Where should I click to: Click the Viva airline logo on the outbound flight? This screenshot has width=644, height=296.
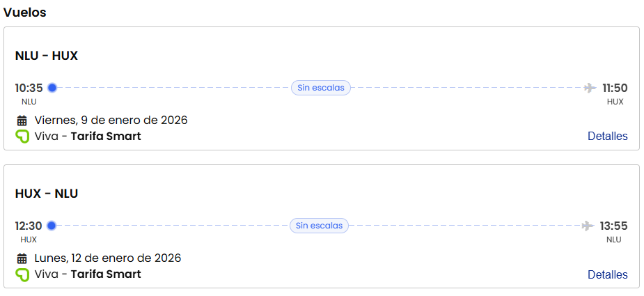click(22, 137)
